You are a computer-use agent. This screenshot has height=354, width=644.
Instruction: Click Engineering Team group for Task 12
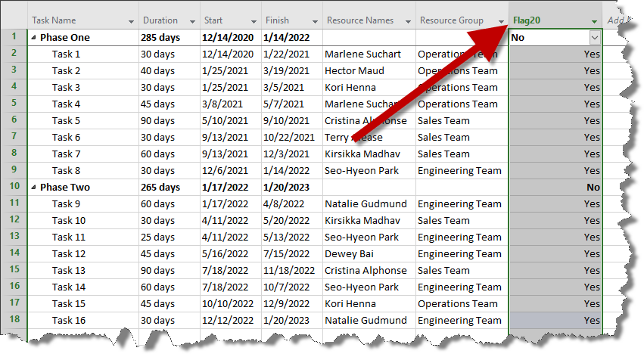[462, 254]
